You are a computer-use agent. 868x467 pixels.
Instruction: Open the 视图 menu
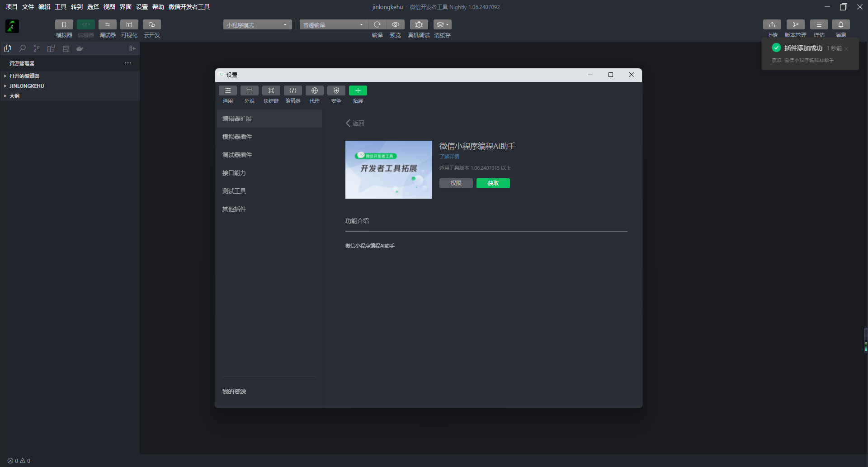(x=109, y=7)
